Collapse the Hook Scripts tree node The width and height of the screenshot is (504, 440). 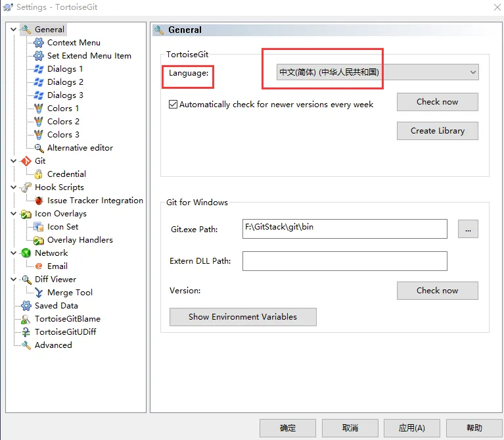click(13, 187)
